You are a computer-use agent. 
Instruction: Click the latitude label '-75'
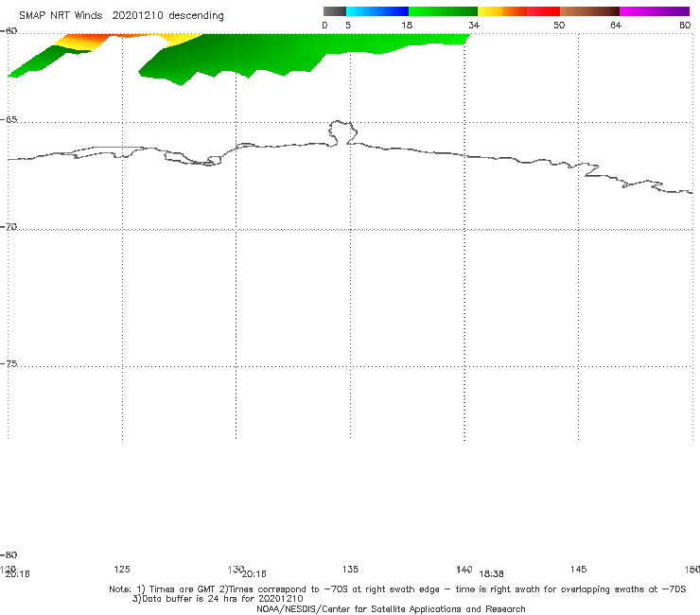pos(9,363)
